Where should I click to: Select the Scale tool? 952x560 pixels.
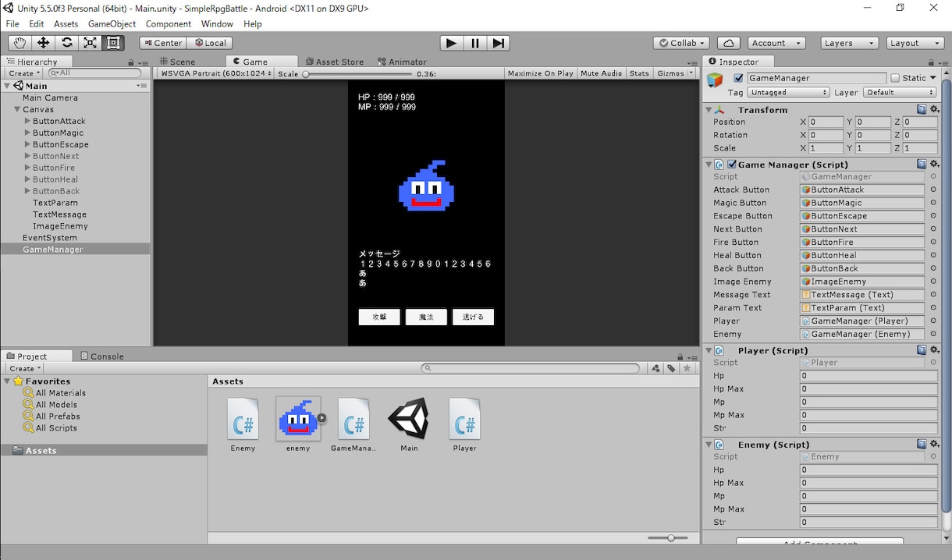pyautogui.click(x=90, y=43)
